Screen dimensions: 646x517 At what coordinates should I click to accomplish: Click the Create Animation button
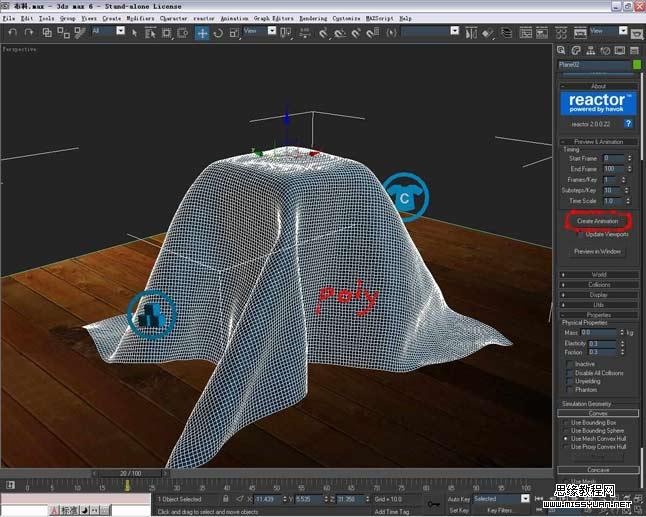[597, 221]
